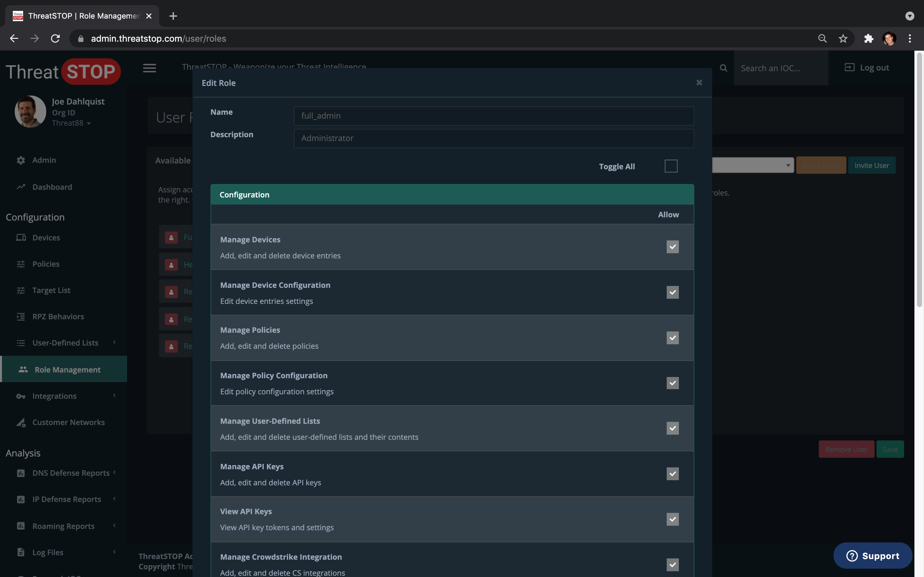Toggle the Manage Devices permission checkbox
The image size is (924, 577).
pyautogui.click(x=672, y=247)
